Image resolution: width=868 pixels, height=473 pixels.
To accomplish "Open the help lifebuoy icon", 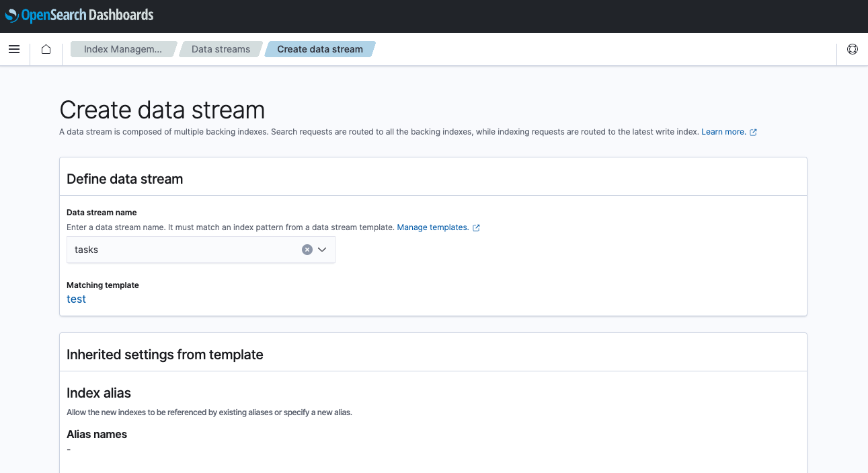I will pyautogui.click(x=853, y=48).
